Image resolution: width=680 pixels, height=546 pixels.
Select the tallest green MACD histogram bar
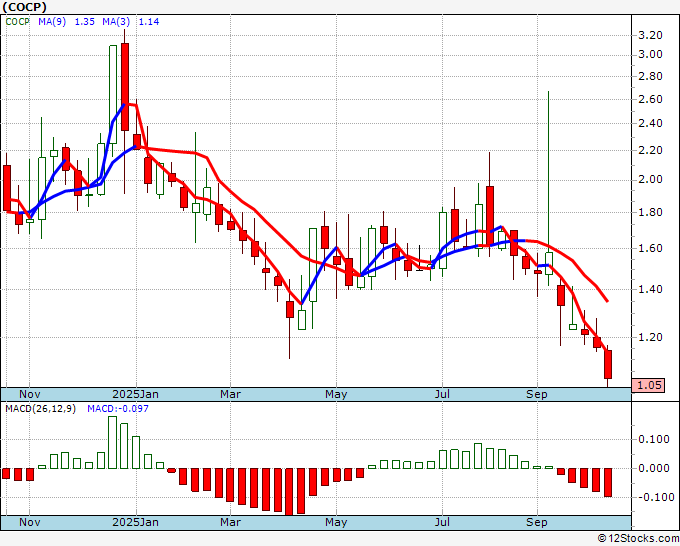[112, 442]
